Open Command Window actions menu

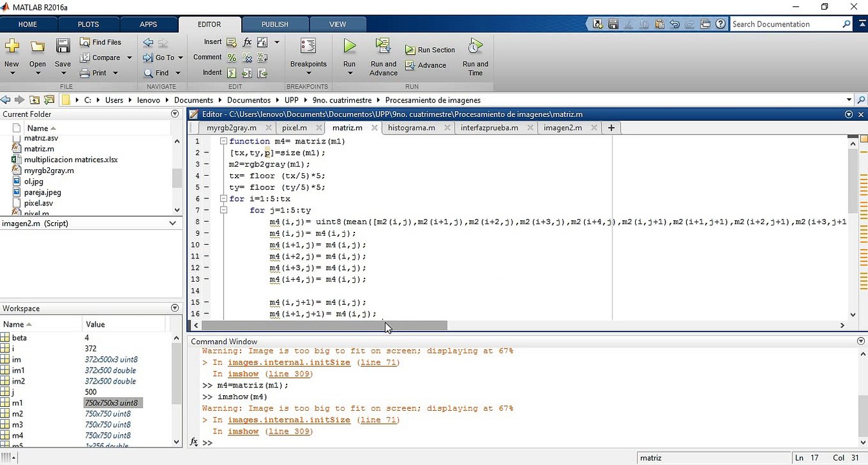(861, 341)
